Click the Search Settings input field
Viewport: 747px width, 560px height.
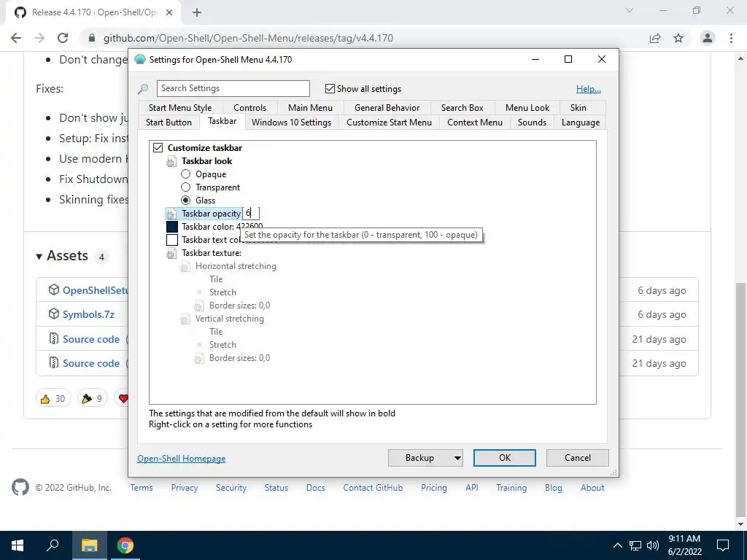pyautogui.click(x=233, y=88)
